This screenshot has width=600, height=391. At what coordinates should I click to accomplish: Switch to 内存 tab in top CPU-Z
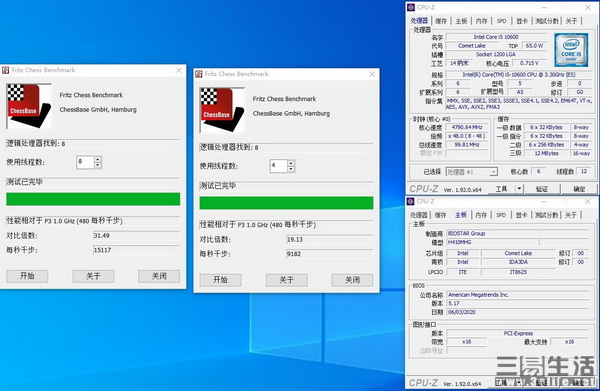tap(481, 21)
